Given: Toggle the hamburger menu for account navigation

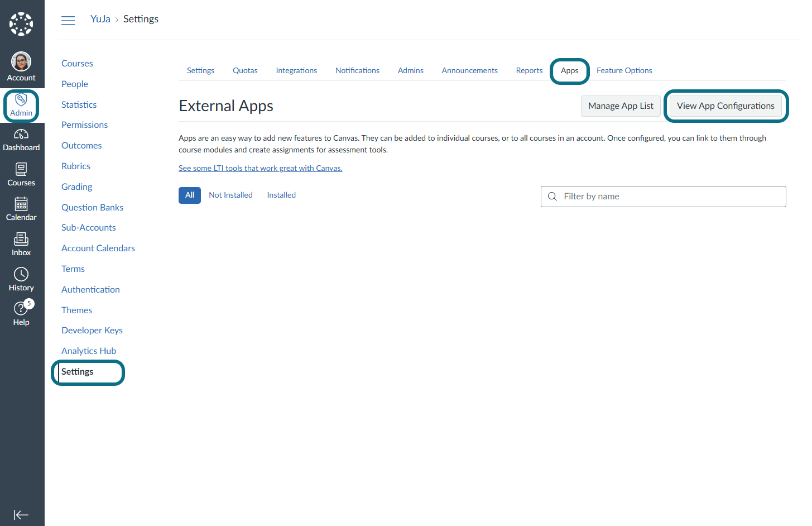Looking at the screenshot, I should coord(68,21).
